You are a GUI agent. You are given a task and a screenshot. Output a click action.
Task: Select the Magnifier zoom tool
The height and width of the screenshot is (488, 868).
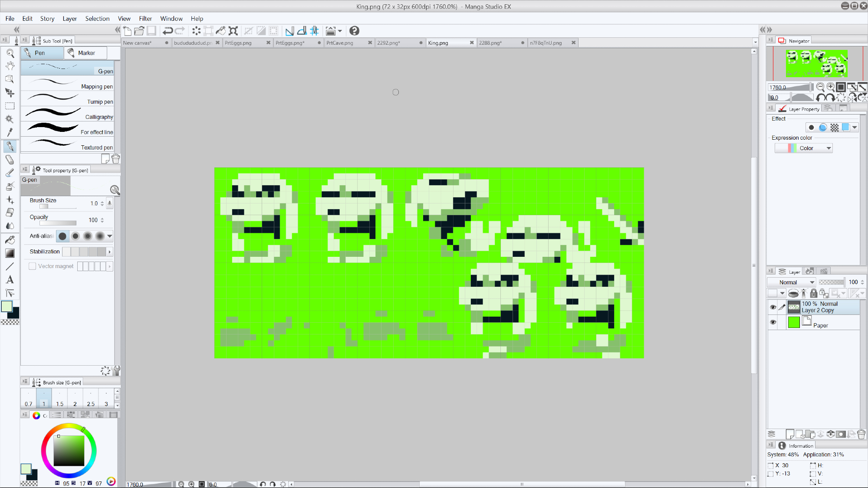coord(10,53)
